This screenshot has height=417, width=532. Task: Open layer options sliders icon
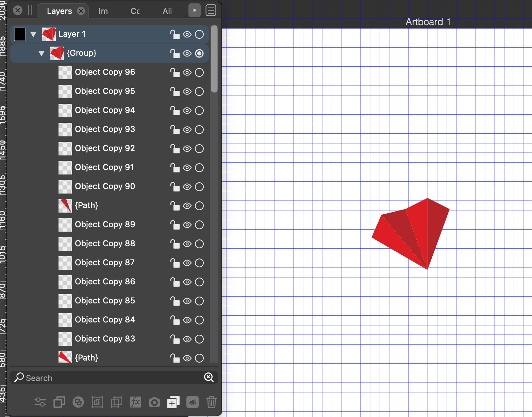point(40,402)
